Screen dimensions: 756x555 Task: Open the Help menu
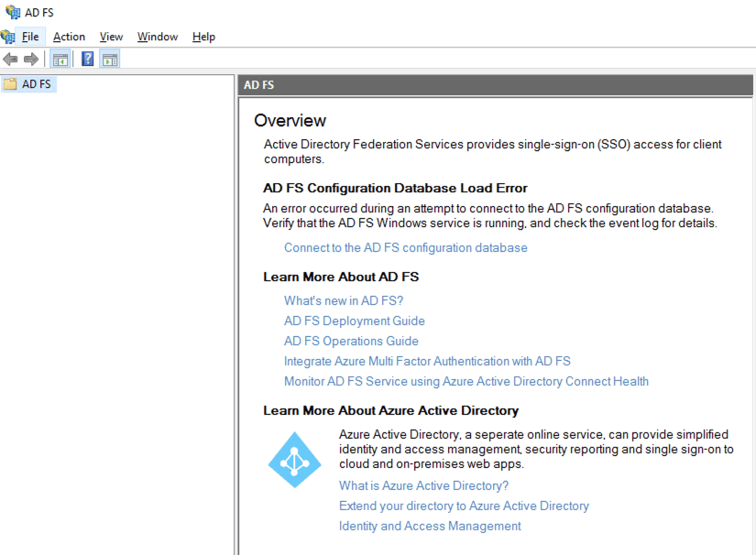pos(203,37)
